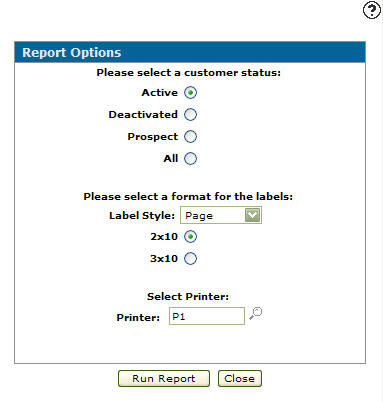This screenshot has width=383, height=402.
Task: Choose the 3x10 label format radio
Action: 190,259
